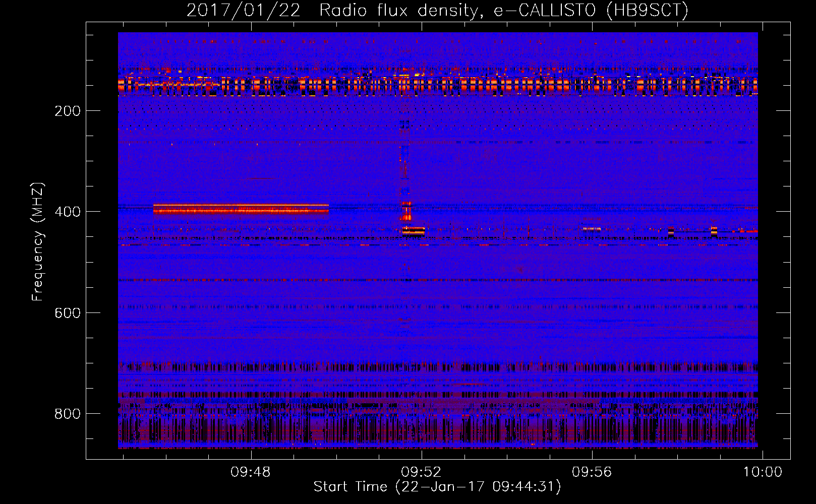
Task: Click the plot title "2017/01/22 Radio flux density, e-CALLISTO (HB9SCT)"
Action: [437, 11]
